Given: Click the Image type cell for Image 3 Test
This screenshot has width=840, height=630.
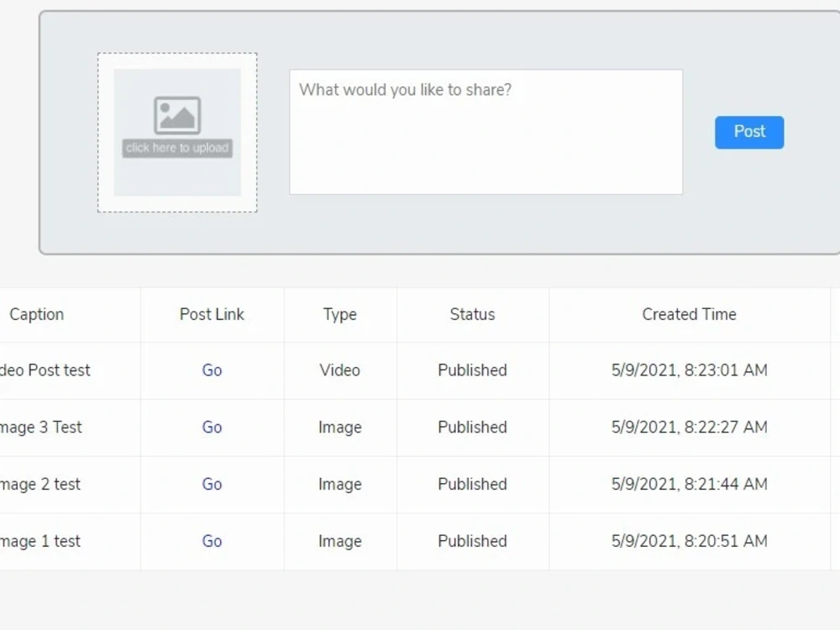Looking at the screenshot, I should point(339,428).
